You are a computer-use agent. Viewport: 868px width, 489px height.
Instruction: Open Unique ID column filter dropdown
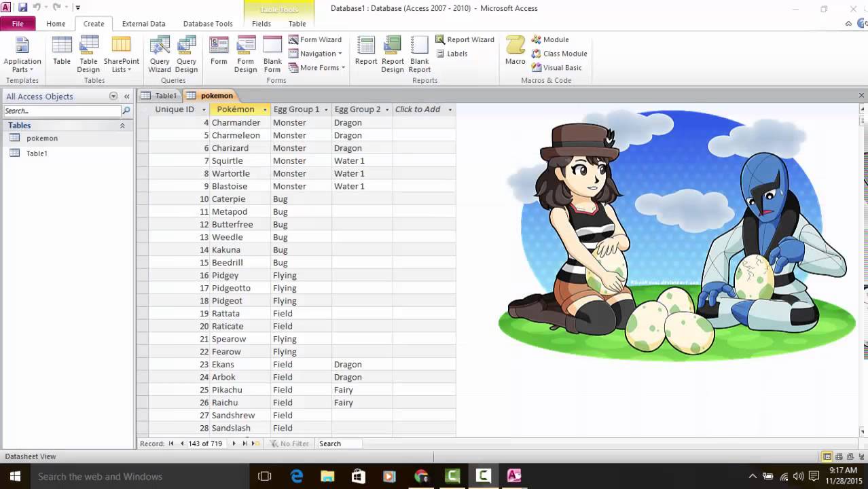tap(204, 109)
